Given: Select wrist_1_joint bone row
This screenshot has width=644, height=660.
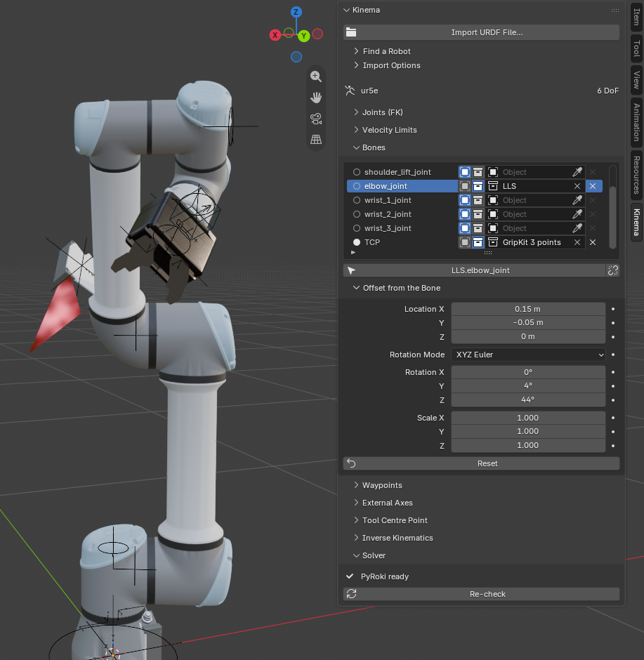Looking at the screenshot, I should tap(402, 200).
